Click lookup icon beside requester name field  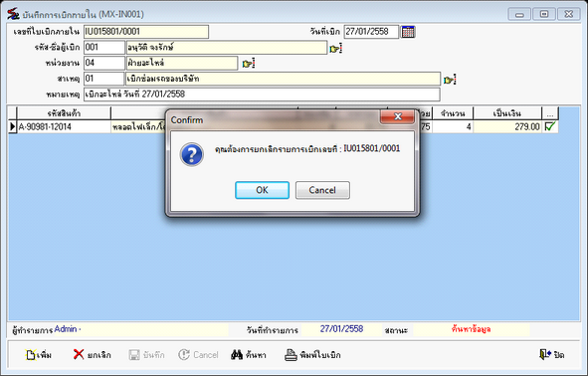pyautogui.click(x=335, y=49)
